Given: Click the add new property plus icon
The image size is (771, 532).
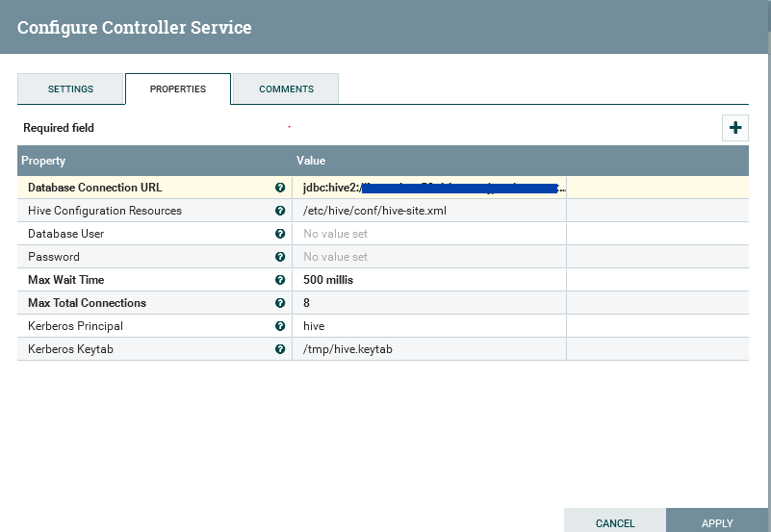Looking at the screenshot, I should click(734, 128).
